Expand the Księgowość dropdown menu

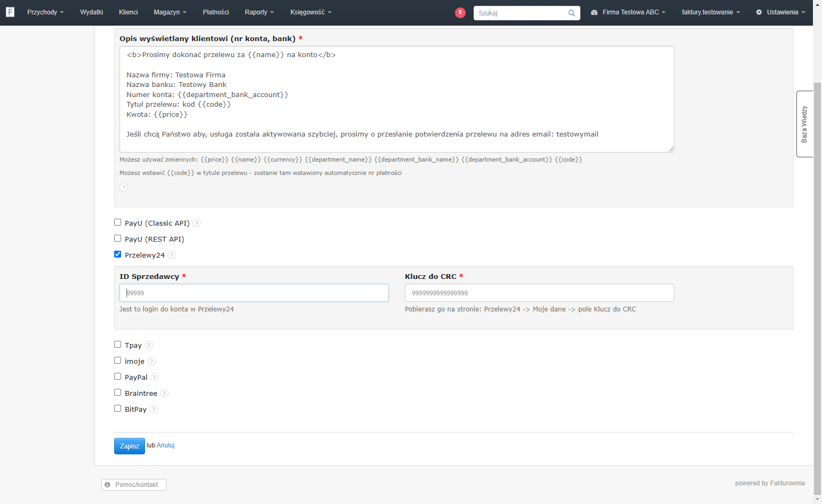coord(311,12)
